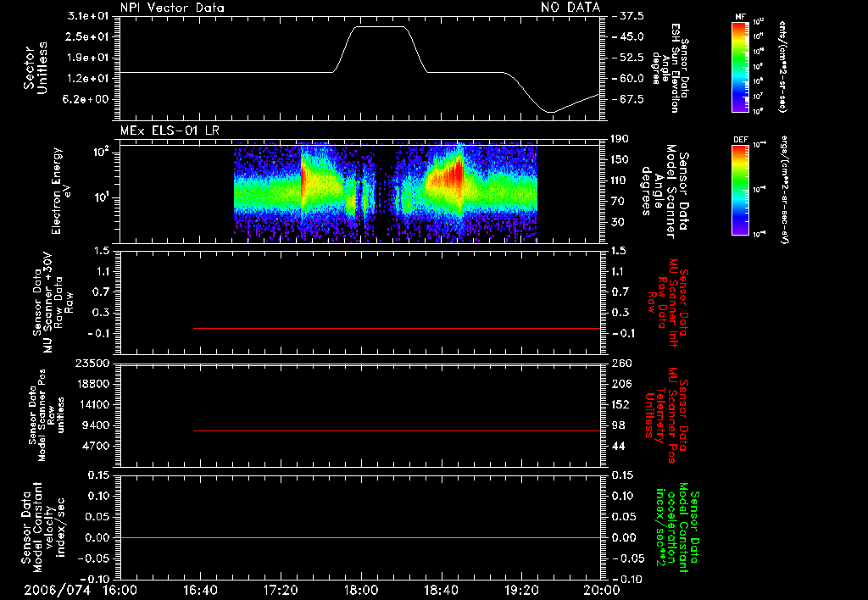This screenshot has height=600, width=868.
Task: Click the Sector Unitless axis label
Action: (36, 68)
